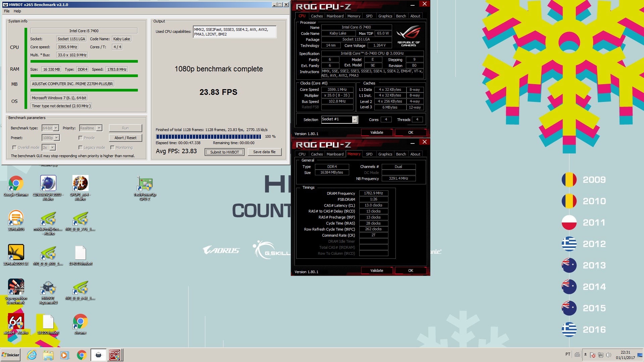Image resolution: width=644 pixels, height=362 pixels.
Task: Toggle Pmode checkbox
Action: [80, 138]
